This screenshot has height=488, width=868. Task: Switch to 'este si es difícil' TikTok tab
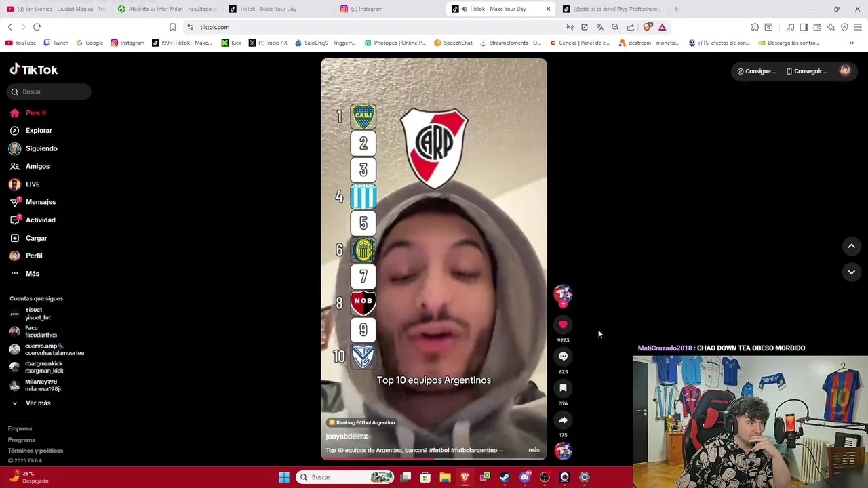pyautogui.click(x=612, y=9)
